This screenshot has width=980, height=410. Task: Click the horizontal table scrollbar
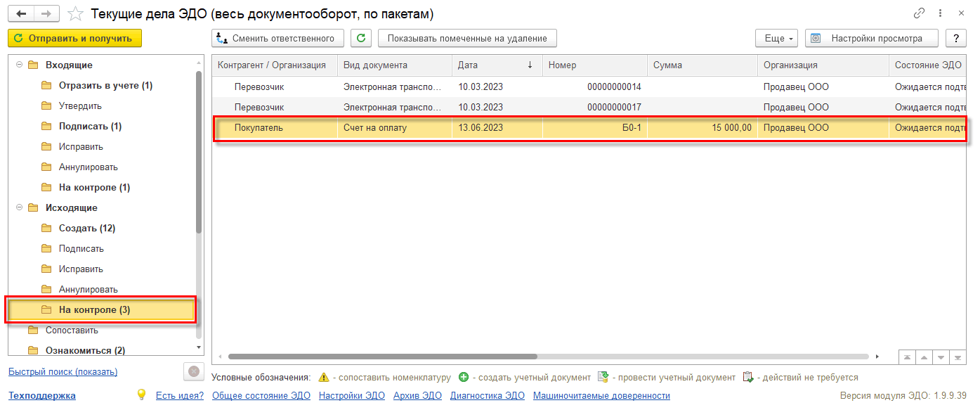pyautogui.click(x=382, y=357)
